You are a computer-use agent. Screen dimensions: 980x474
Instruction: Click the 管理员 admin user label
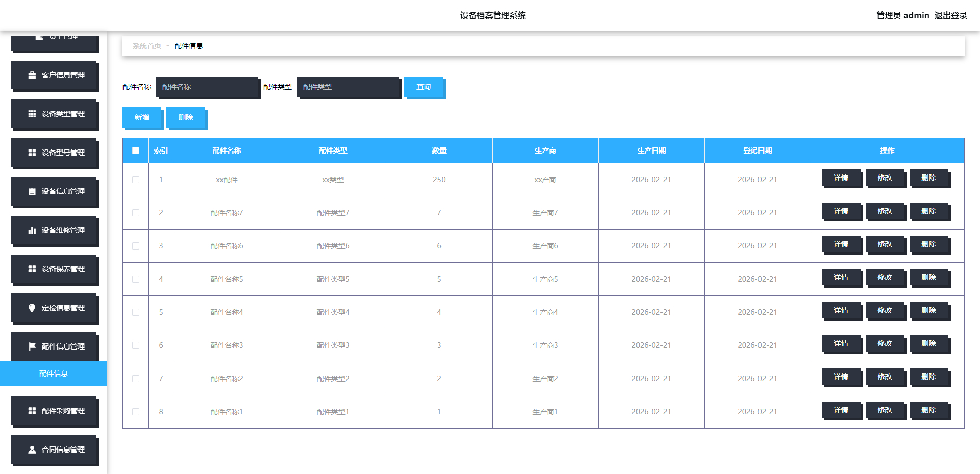pyautogui.click(x=902, y=15)
